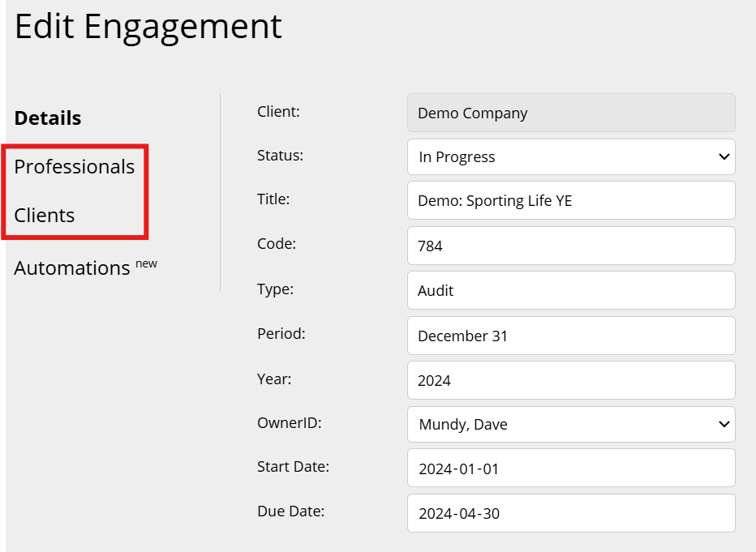The image size is (756, 552).
Task: Click the "Title:" field label
Action: coord(273,199)
